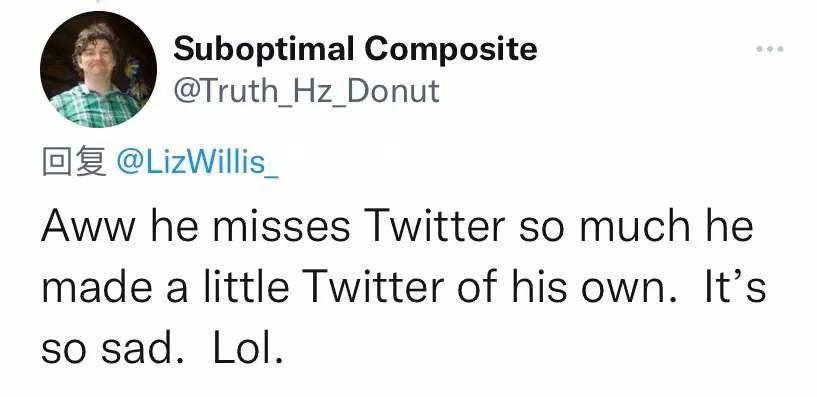Click the word 'Aww' in the tweet
Screen dimensions: 817x397
pyautogui.click(x=88, y=227)
